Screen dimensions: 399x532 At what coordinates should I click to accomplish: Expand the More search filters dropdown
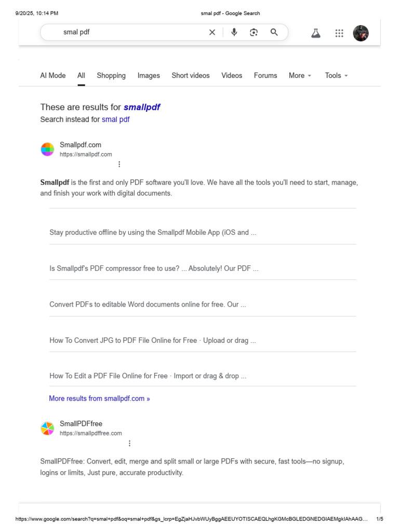300,75
